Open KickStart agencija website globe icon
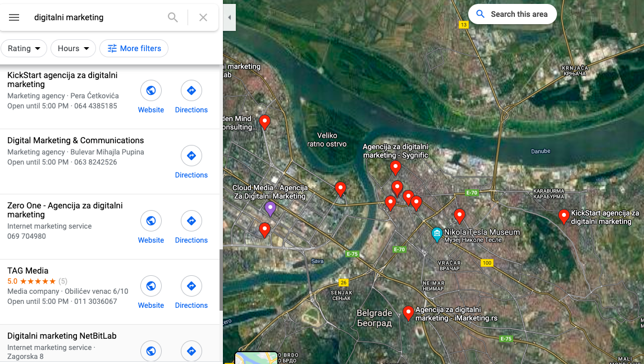The height and width of the screenshot is (364, 644). [x=150, y=90]
